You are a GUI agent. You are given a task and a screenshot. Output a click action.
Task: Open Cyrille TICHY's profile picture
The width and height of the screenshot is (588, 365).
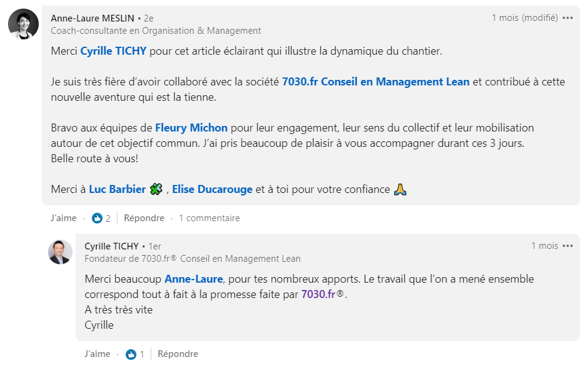click(x=60, y=252)
